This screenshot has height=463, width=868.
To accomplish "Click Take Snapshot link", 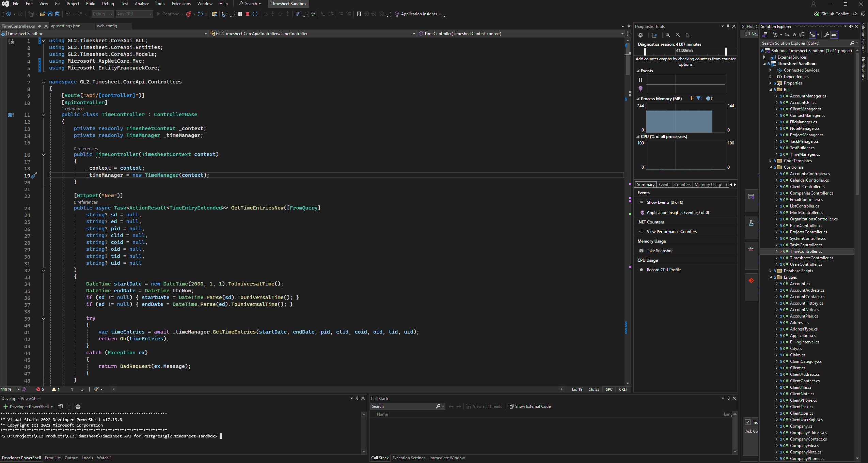I will pyautogui.click(x=660, y=251).
